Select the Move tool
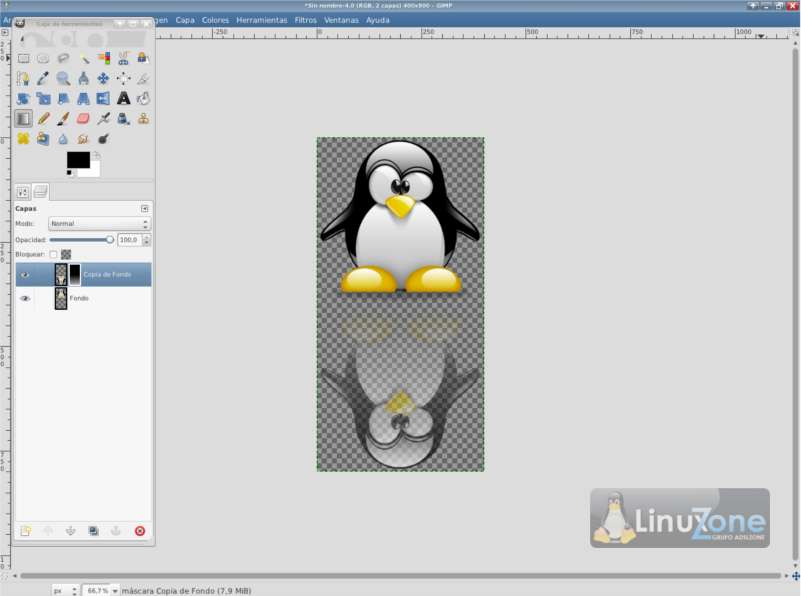The width and height of the screenshot is (801, 596). point(104,78)
